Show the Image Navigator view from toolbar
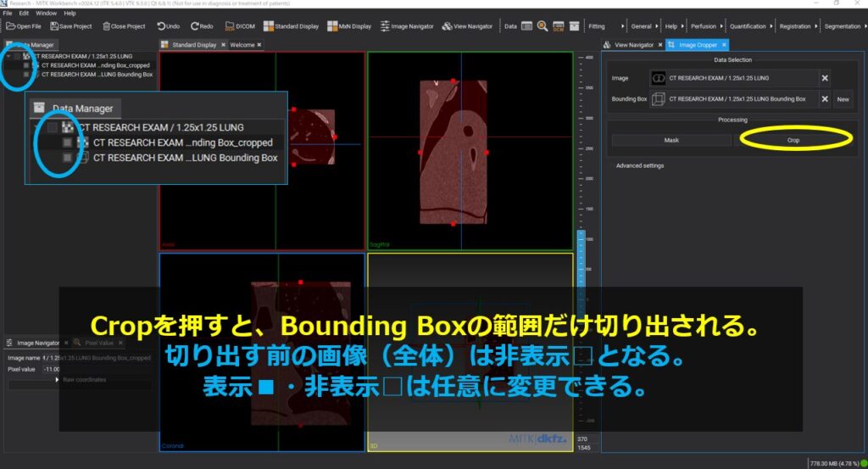 pyautogui.click(x=407, y=26)
